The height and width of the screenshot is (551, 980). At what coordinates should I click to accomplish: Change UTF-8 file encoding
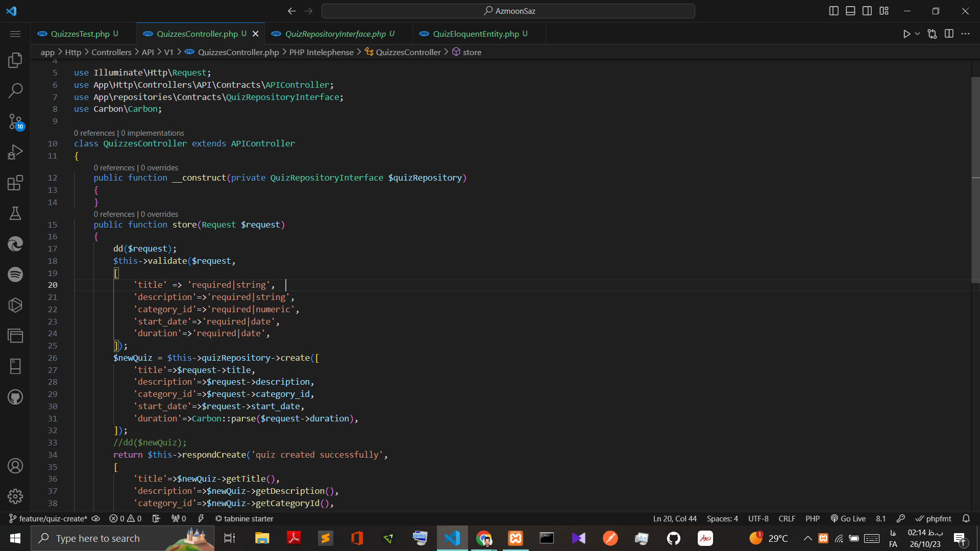(758, 518)
